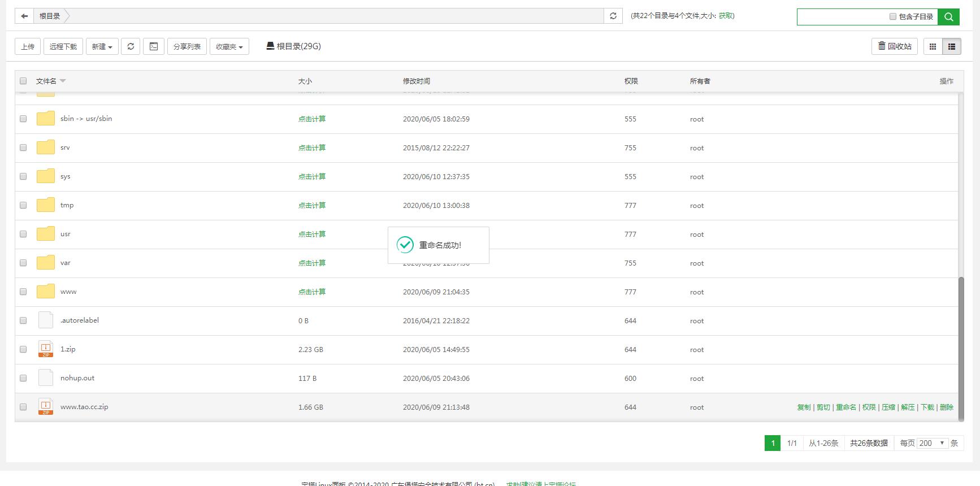Click 点击计算 for tmp folder

(312, 205)
